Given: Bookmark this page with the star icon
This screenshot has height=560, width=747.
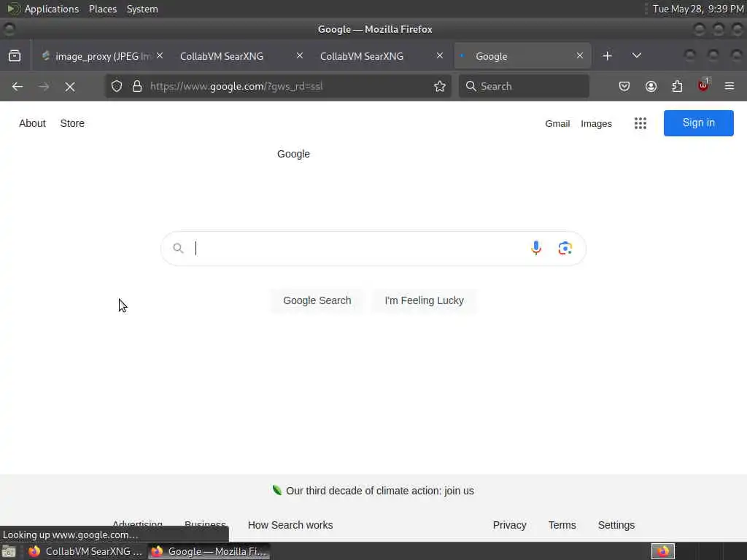Looking at the screenshot, I should point(440,86).
